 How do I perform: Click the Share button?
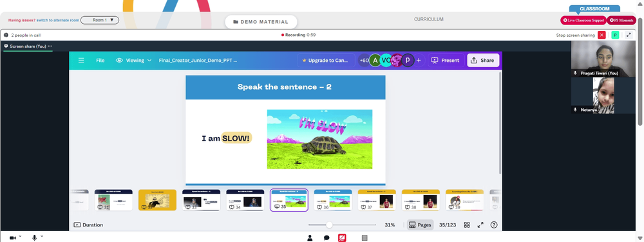tap(483, 61)
